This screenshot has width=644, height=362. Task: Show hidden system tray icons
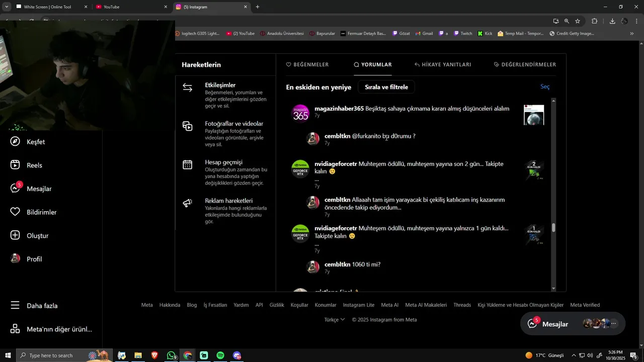click(574, 355)
